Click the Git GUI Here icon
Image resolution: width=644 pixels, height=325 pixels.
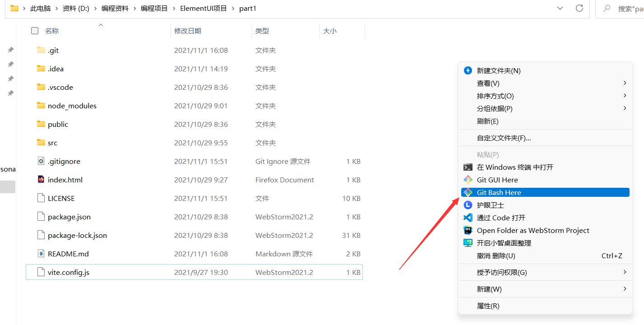468,180
